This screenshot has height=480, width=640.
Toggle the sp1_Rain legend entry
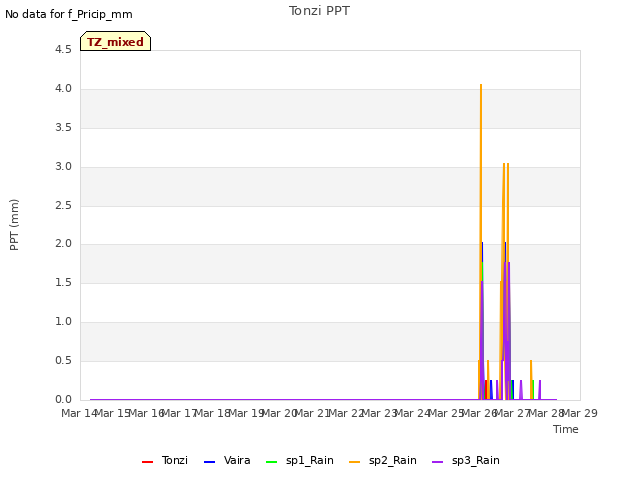(x=300, y=460)
